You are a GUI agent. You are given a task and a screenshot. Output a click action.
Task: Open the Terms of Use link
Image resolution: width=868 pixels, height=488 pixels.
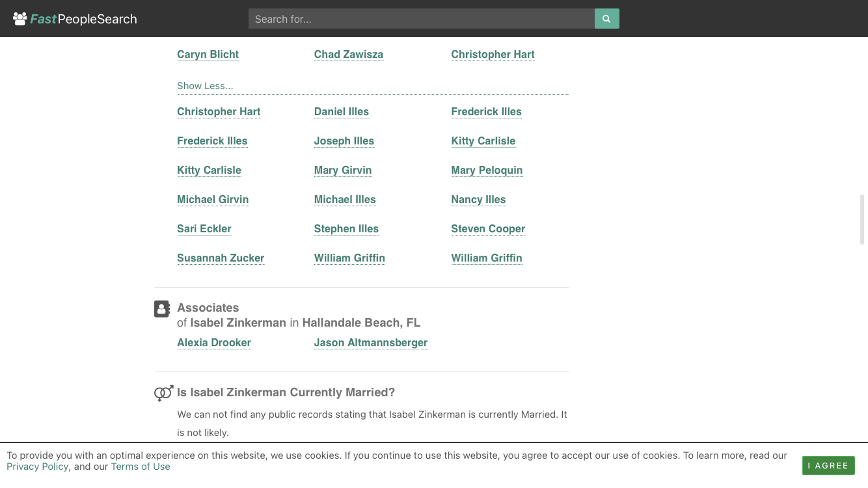click(x=141, y=467)
